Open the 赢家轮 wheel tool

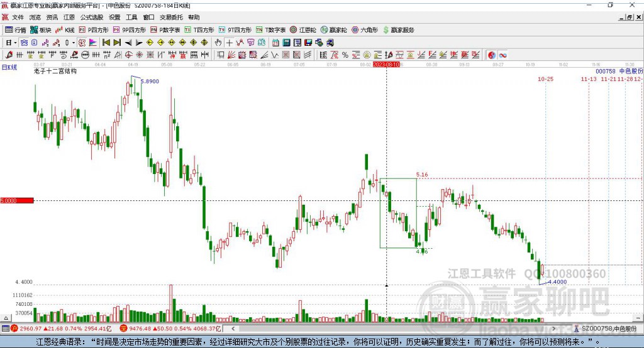point(334,30)
